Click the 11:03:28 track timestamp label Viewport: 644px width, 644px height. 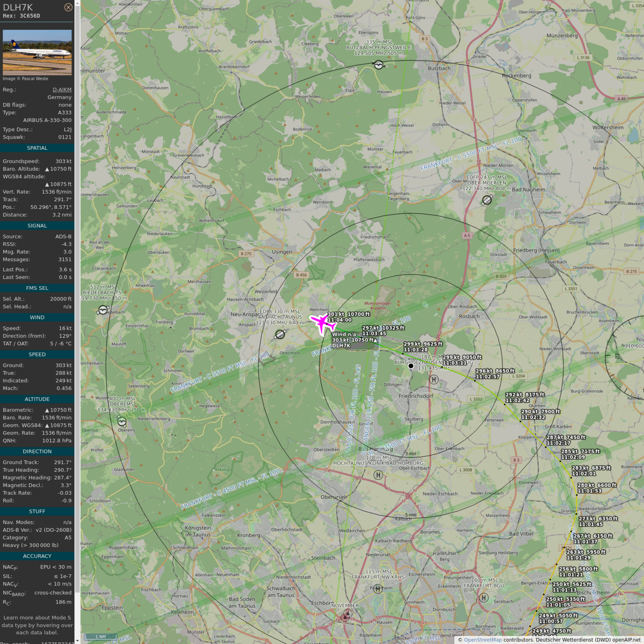click(x=415, y=350)
